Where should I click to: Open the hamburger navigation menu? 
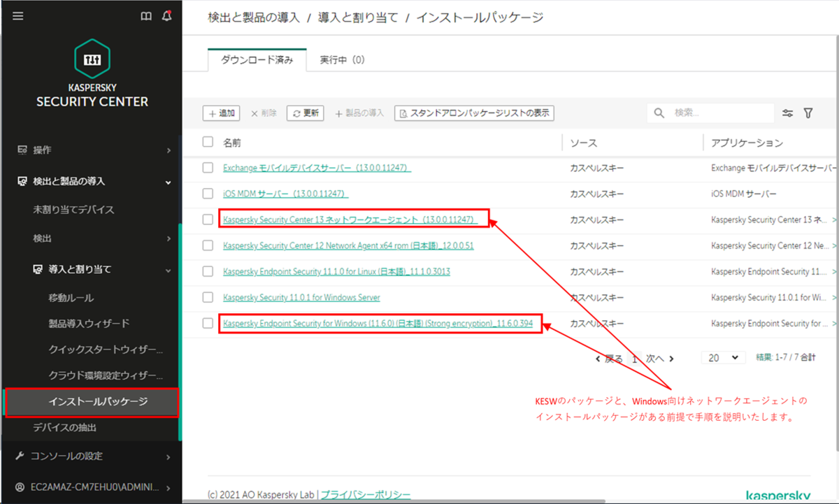pos(17,15)
